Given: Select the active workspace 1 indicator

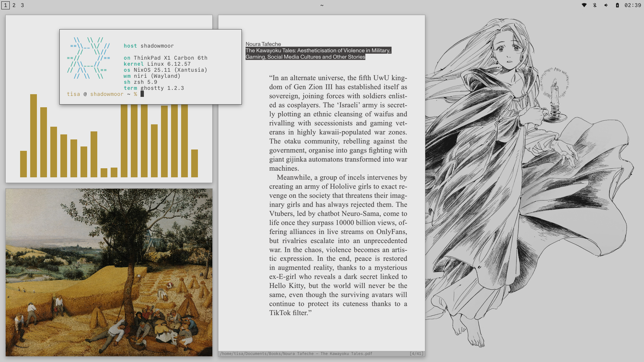Looking at the screenshot, I should pos(5,5).
